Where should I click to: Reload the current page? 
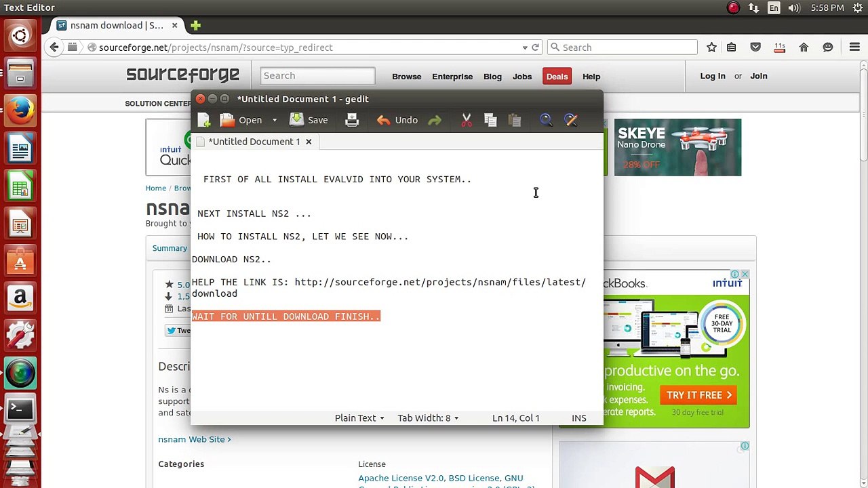coord(535,47)
